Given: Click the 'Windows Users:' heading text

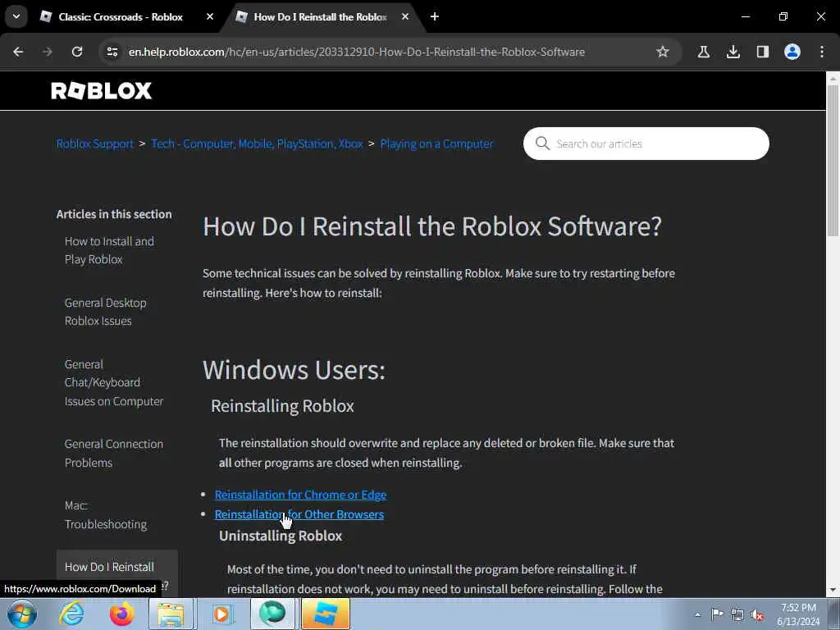Looking at the screenshot, I should (x=294, y=370).
